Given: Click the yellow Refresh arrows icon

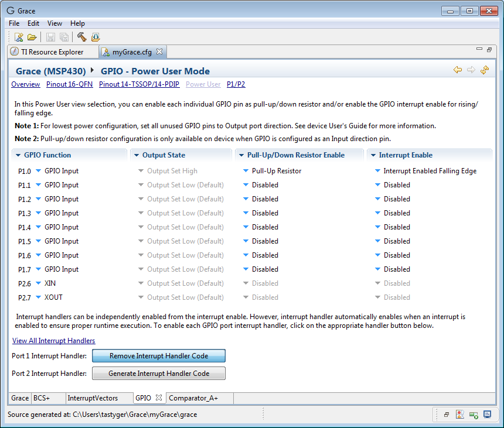Looking at the screenshot, I should (485, 70).
